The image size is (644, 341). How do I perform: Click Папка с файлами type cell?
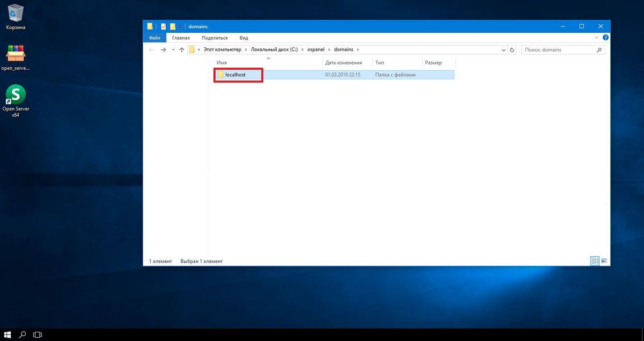pyautogui.click(x=395, y=75)
